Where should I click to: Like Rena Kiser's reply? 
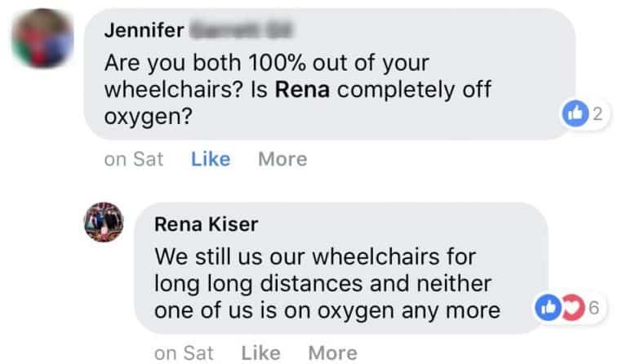(x=260, y=353)
